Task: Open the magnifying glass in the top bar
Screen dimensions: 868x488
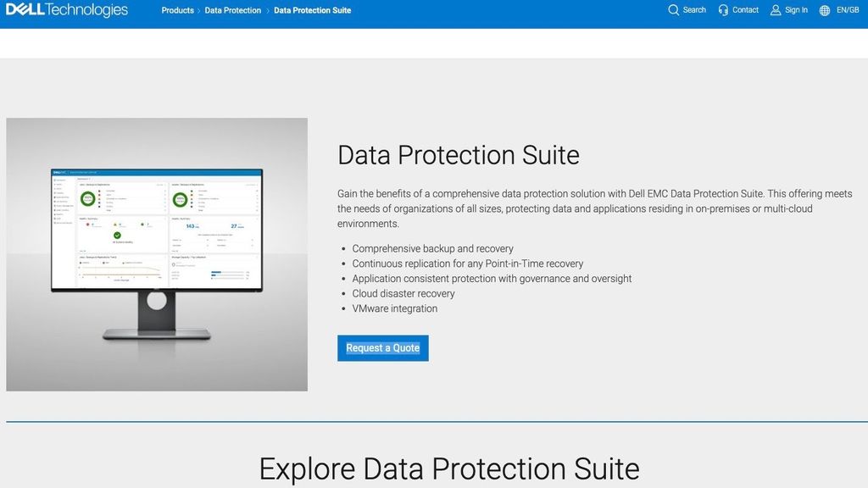Action: click(x=672, y=9)
